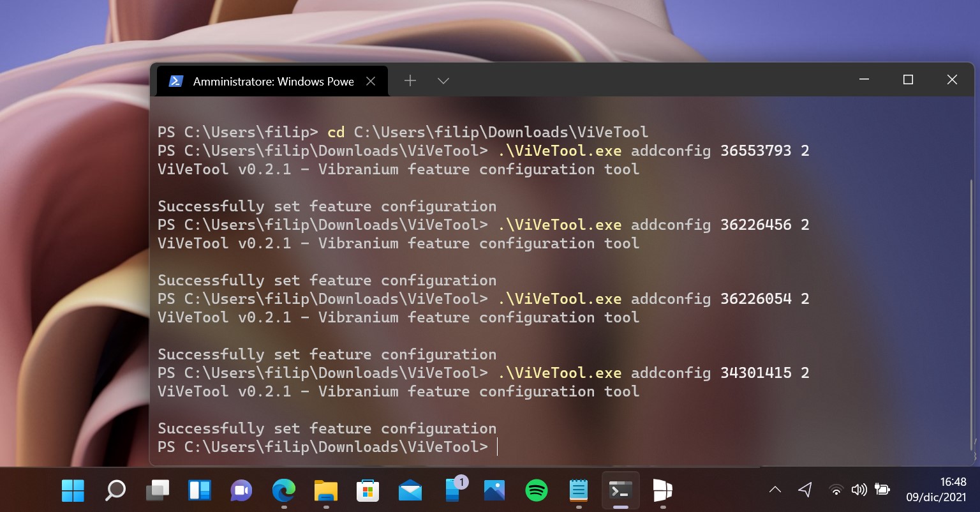Select the Amministratore: Windows PowerShell tab
The height and width of the screenshot is (512, 980).
click(x=272, y=81)
